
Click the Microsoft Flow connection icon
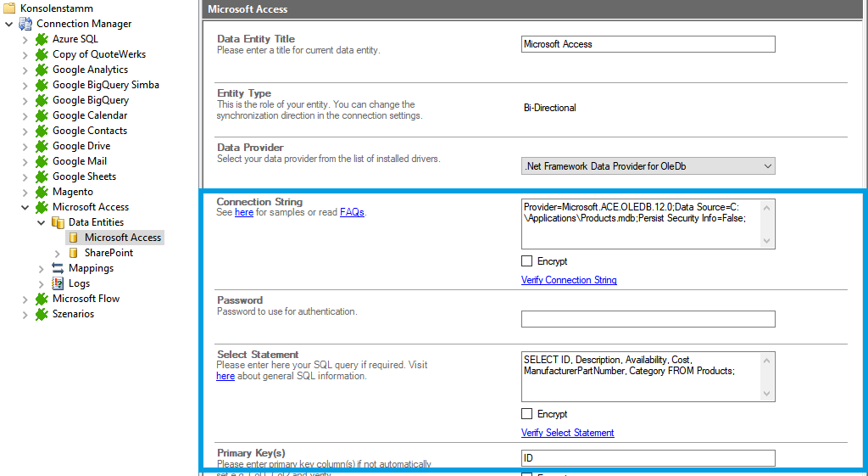click(42, 299)
